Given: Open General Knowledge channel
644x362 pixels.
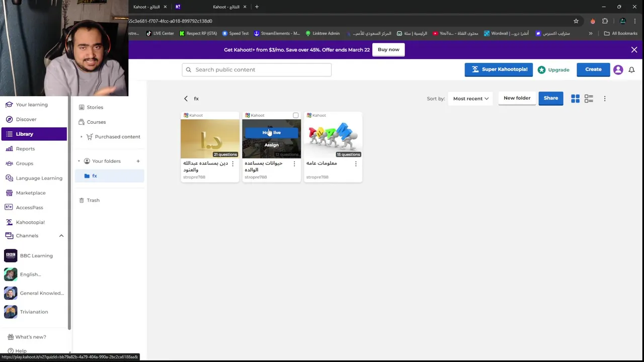Looking at the screenshot, I should (x=34, y=293).
